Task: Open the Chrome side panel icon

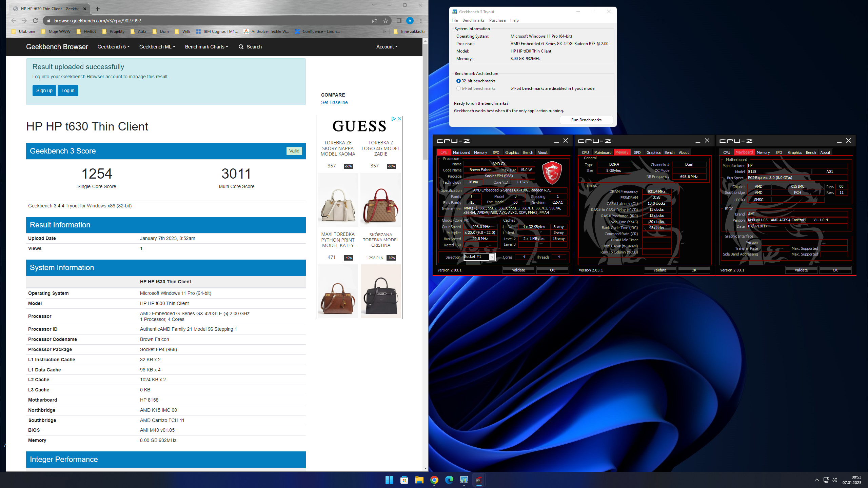Action: click(399, 21)
